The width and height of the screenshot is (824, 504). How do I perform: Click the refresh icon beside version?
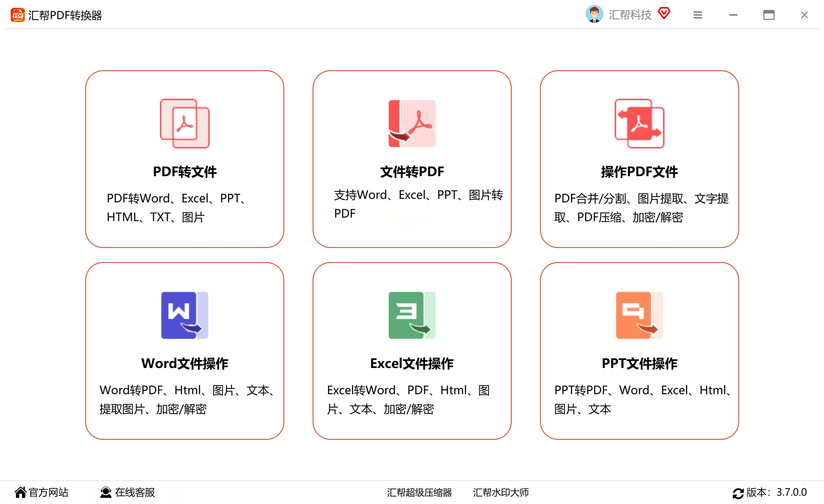click(738, 493)
